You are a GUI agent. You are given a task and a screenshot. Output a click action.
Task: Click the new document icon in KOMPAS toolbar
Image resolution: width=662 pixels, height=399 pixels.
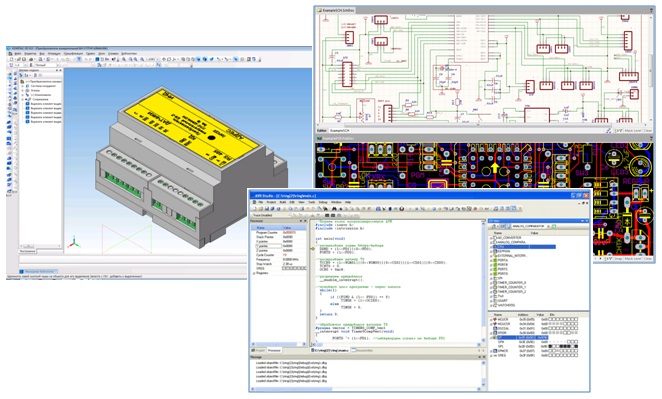point(11,59)
